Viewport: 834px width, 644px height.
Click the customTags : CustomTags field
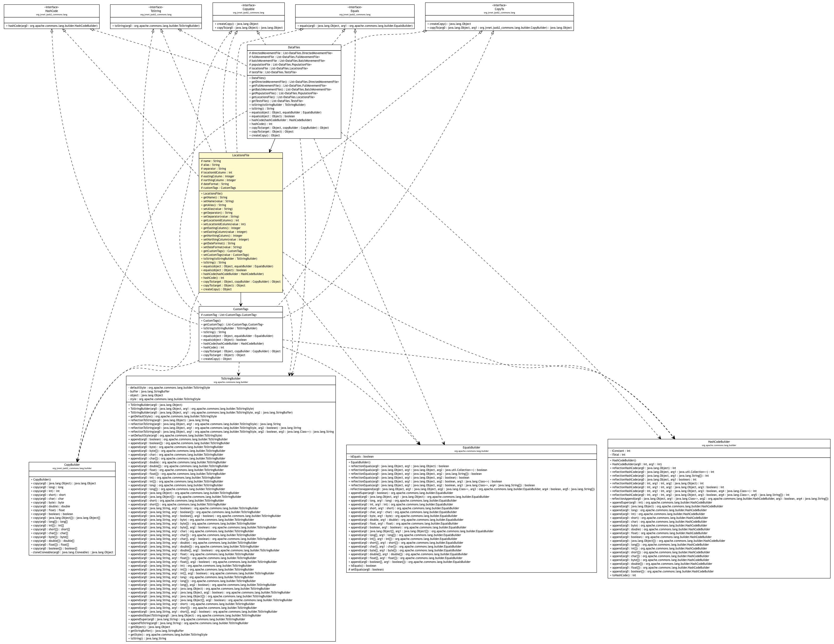click(x=218, y=188)
